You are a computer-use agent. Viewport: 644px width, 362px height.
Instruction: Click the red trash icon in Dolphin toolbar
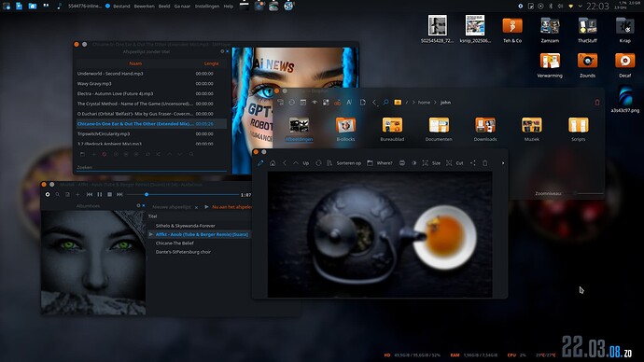(597, 103)
